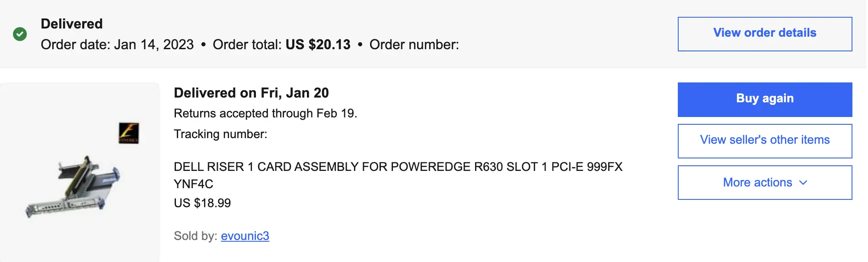Click the YNF4C part number text
This screenshot has height=262, width=868.
point(193,184)
